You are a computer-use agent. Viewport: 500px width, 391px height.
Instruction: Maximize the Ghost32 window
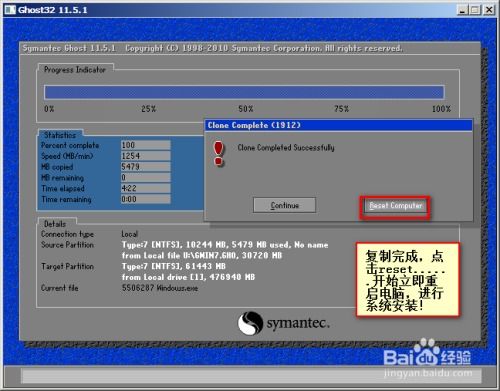point(475,10)
